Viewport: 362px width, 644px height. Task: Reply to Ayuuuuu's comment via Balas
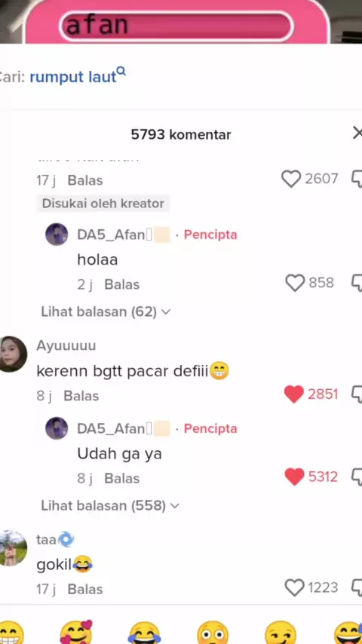81,396
